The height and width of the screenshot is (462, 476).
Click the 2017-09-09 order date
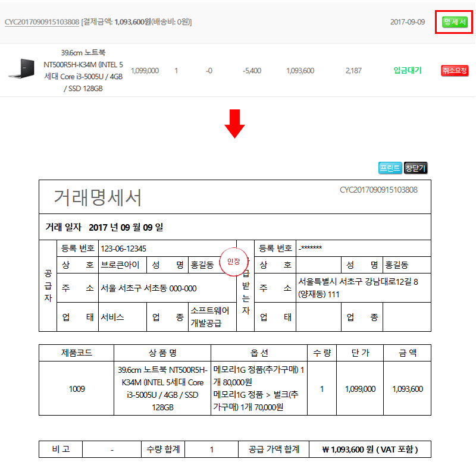407,22
